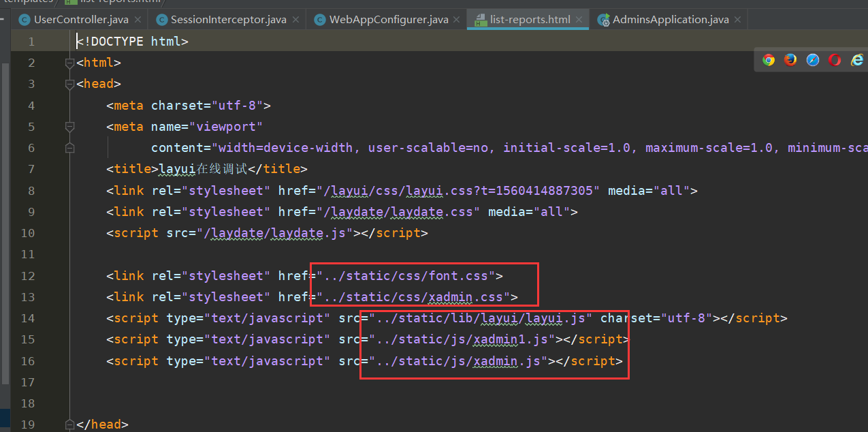Viewport: 868px width, 432px height.
Task: Collapse the meta viewport fold on line 5
Action: click(x=69, y=127)
